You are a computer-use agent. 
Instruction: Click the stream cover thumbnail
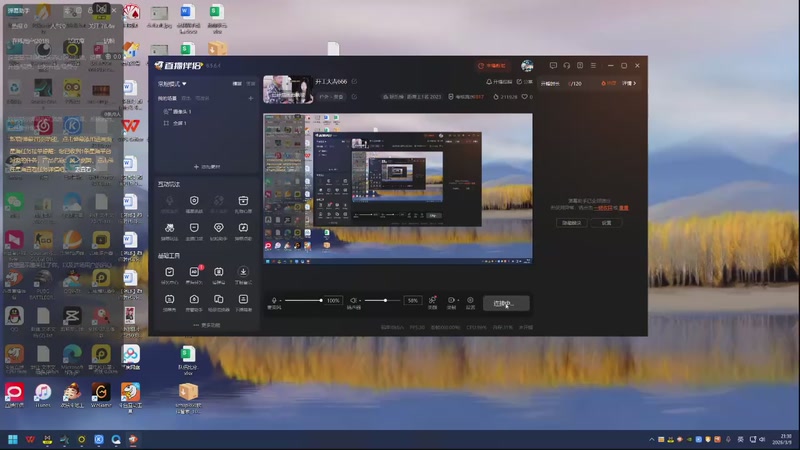pyautogui.click(x=288, y=89)
